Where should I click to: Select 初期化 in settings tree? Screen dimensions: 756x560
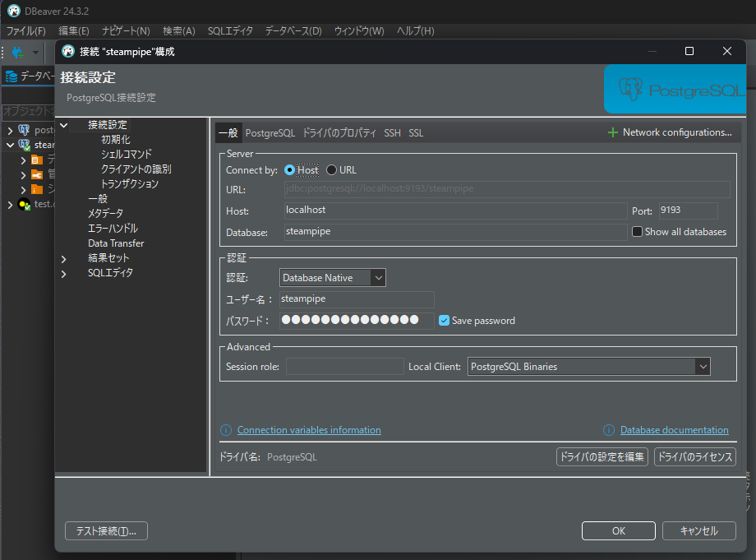click(x=116, y=140)
